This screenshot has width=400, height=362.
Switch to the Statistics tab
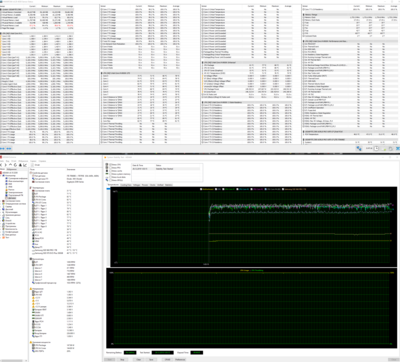pyautogui.click(x=169, y=185)
